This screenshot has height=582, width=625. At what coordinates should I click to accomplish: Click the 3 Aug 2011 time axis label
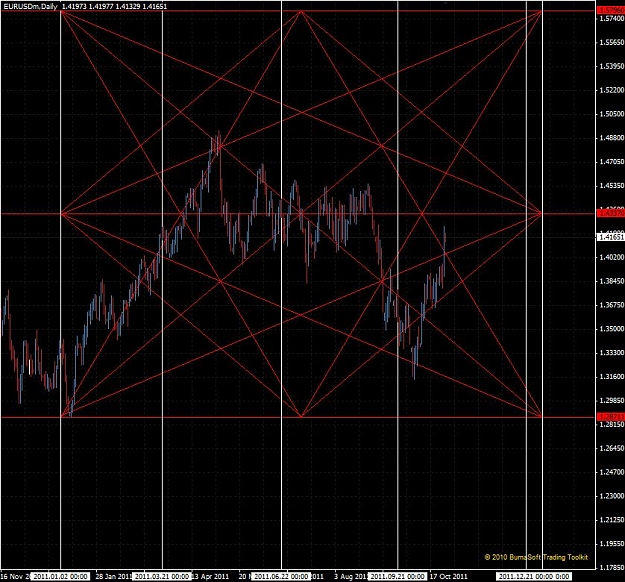click(x=351, y=576)
